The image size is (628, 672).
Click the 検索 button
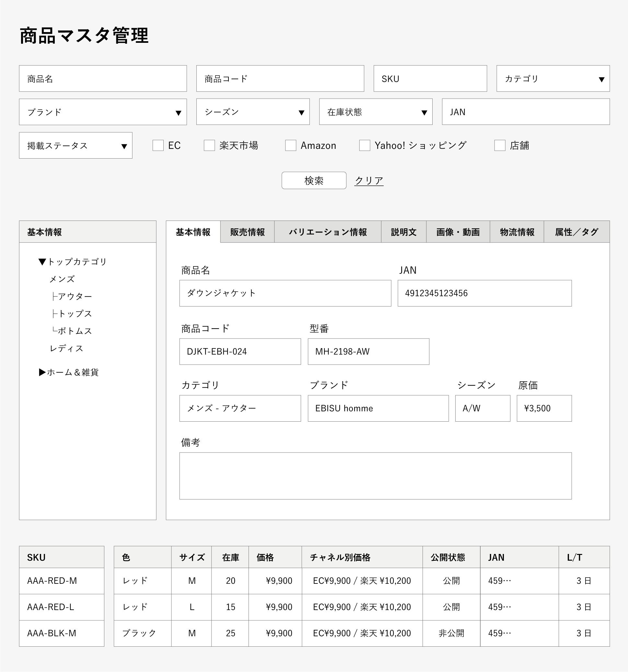[x=314, y=181]
